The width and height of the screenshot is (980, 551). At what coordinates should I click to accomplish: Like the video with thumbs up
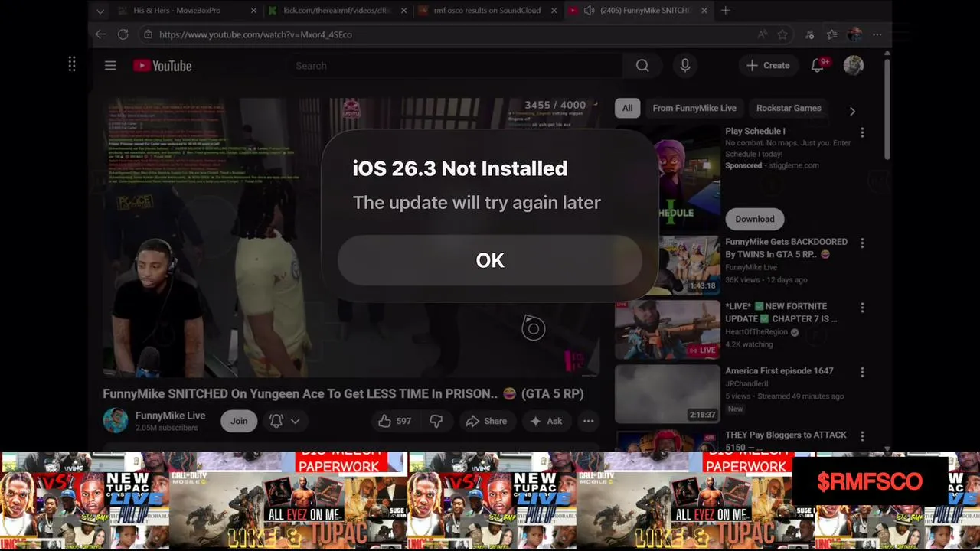click(x=394, y=421)
